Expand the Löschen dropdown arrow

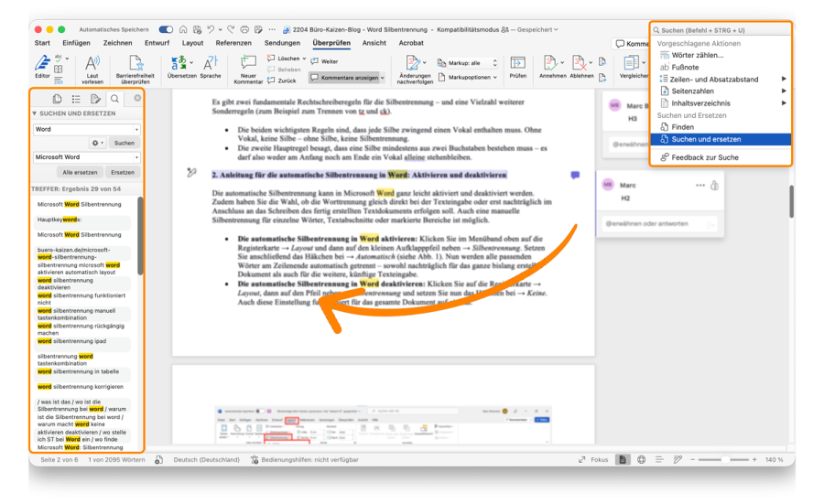coord(304,59)
